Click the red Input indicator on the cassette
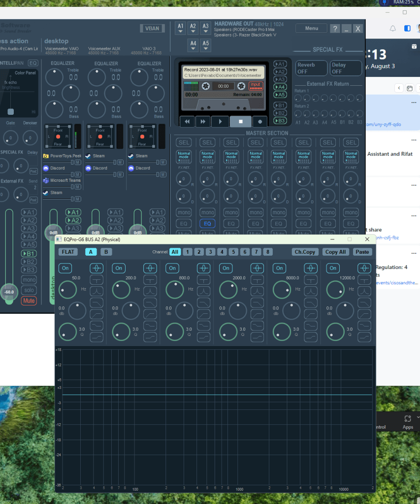This screenshot has height=504, width=420. click(256, 86)
